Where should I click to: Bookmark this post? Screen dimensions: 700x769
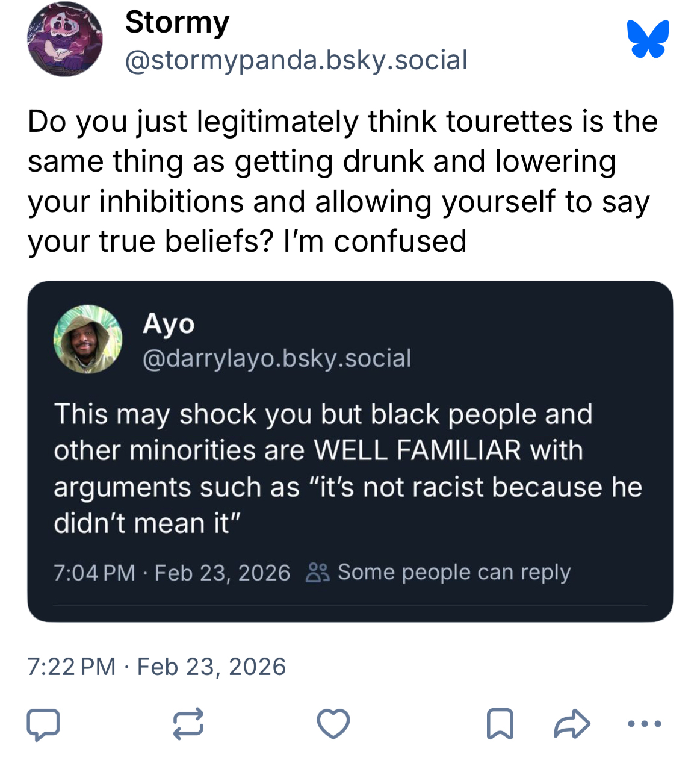point(500,724)
